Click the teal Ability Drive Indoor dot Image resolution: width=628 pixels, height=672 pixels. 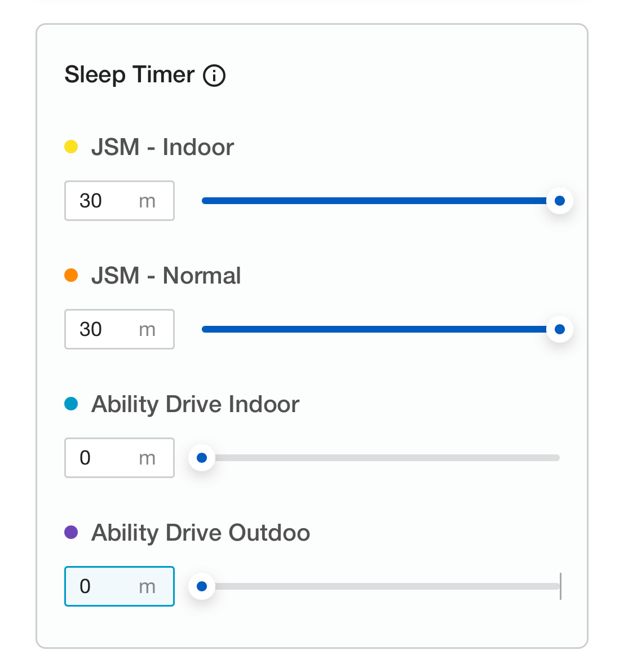(x=71, y=404)
